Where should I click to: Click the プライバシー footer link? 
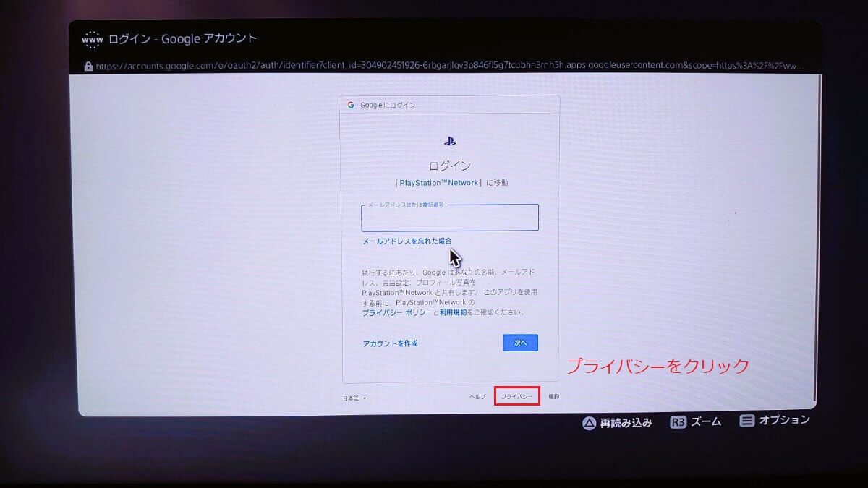[x=517, y=397]
